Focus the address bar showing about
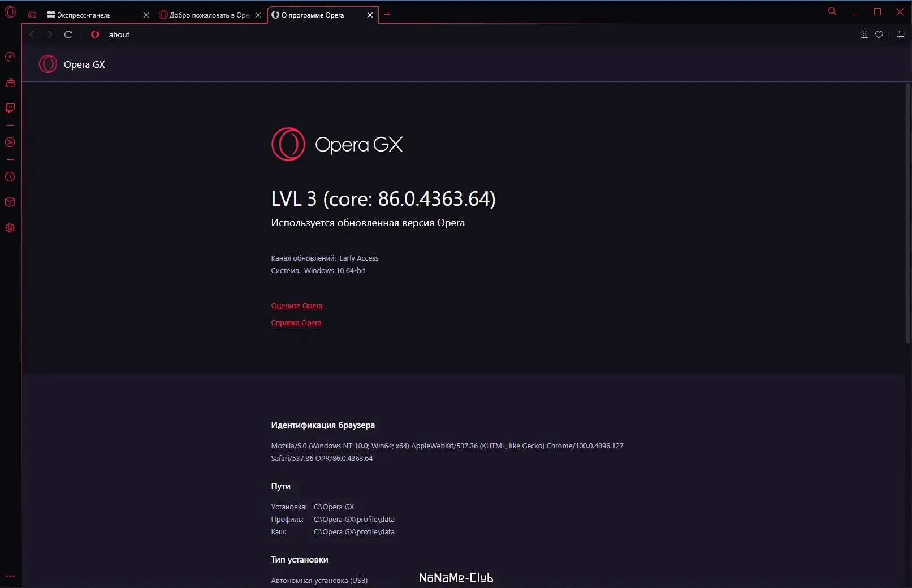This screenshot has height=588, width=912. pos(475,34)
